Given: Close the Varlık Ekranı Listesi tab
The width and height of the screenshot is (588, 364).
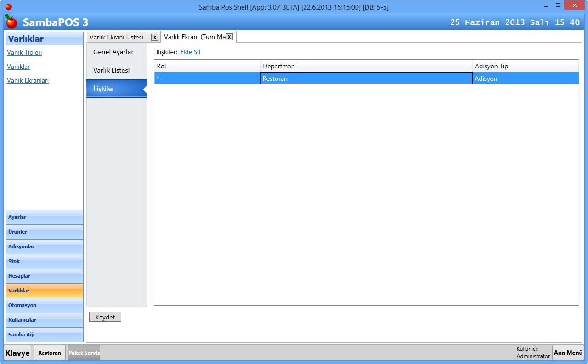Looking at the screenshot, I should point(155,37).
